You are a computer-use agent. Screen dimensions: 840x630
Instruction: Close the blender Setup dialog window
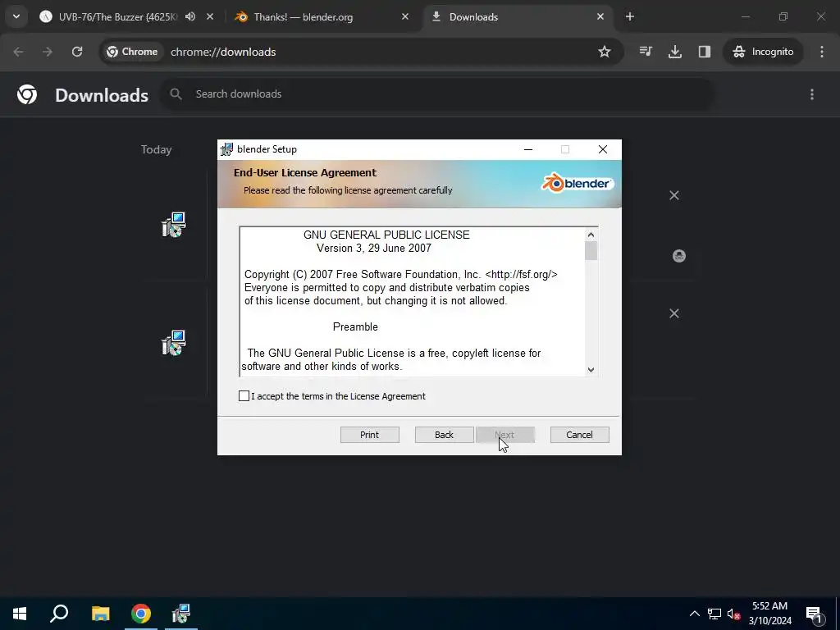click(x=603, y=149)
